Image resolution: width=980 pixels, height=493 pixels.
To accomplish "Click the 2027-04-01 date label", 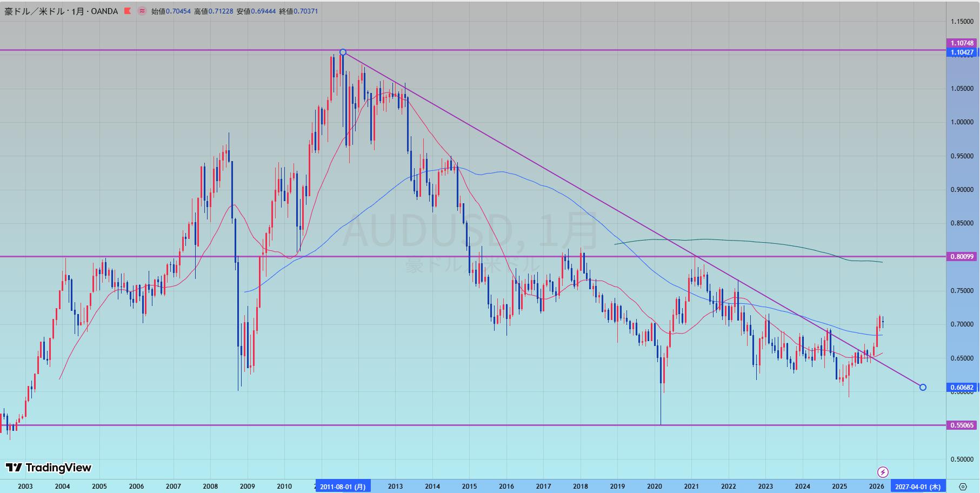I will point(918,487).
